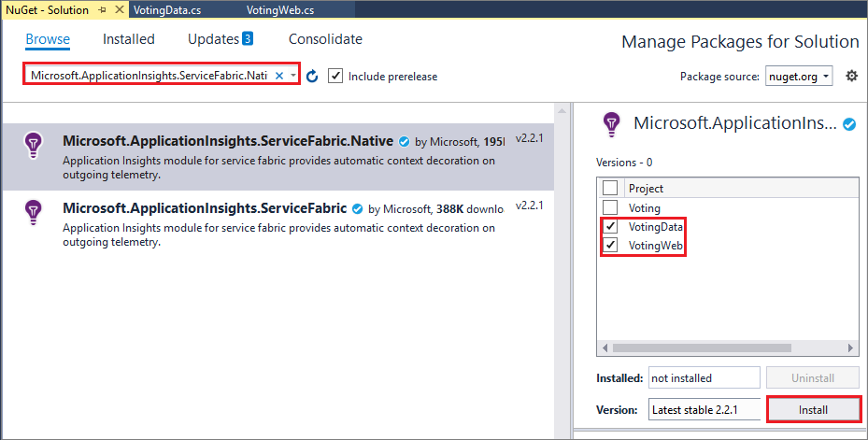Select the Microsoft.ApplicationInsights.ServiceFabric.Native package title

[x=228, y=141]
